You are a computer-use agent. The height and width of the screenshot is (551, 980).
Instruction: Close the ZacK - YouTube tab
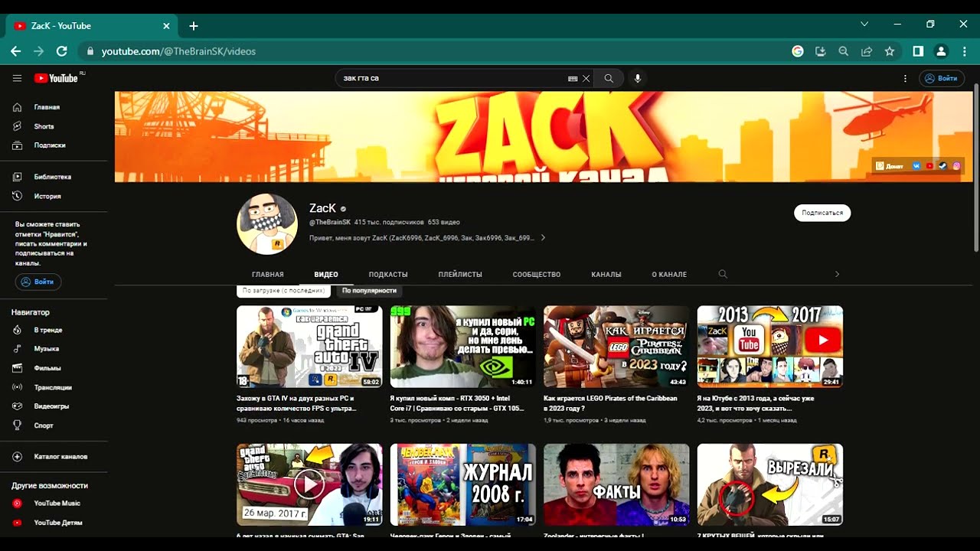166,26
